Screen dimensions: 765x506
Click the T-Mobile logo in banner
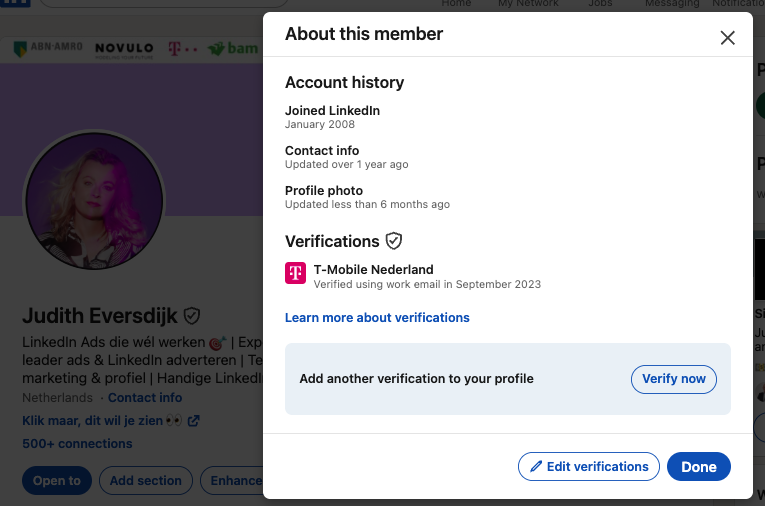(x=182, y=49)
